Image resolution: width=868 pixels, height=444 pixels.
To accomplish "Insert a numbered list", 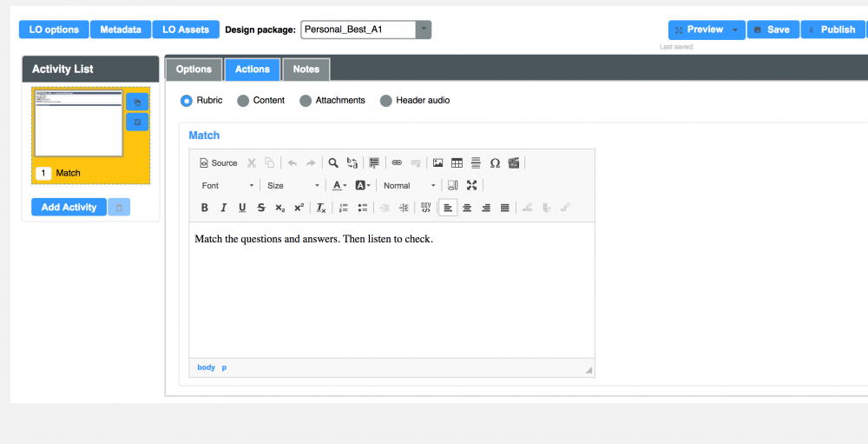I will click(344, 208).
